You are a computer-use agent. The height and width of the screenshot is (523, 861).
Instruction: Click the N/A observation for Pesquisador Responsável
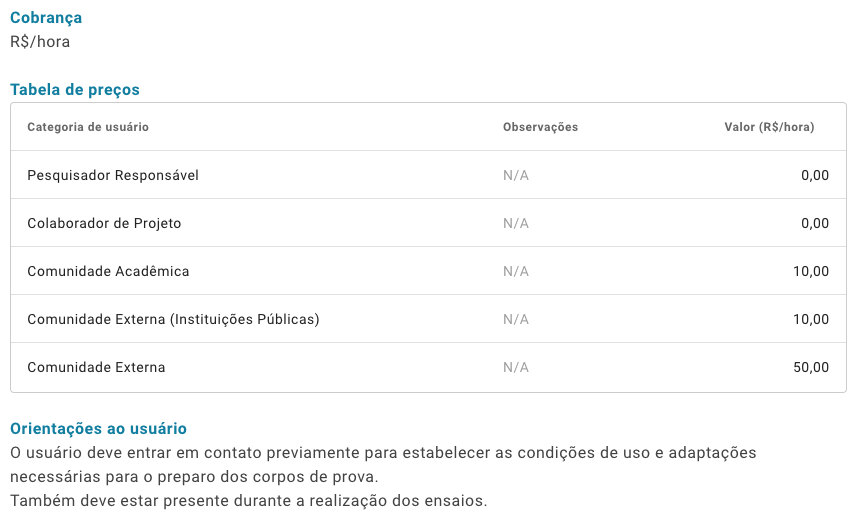[516, 175]
